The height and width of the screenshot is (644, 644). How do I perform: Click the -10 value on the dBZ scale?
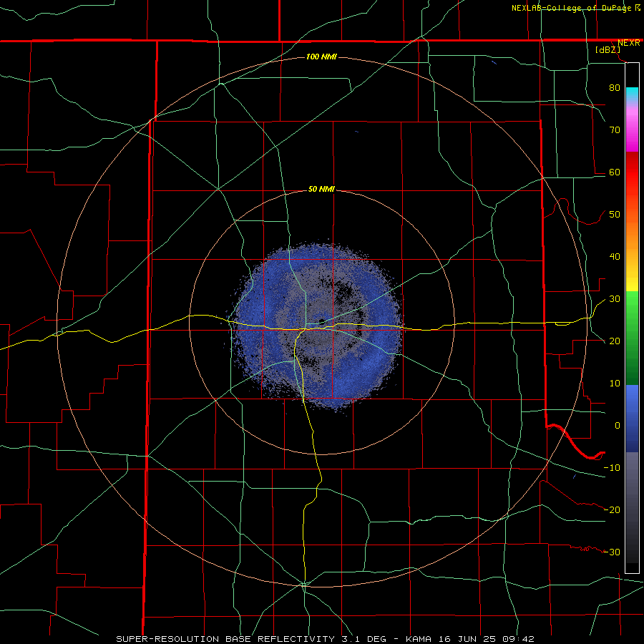coord(612,467)
